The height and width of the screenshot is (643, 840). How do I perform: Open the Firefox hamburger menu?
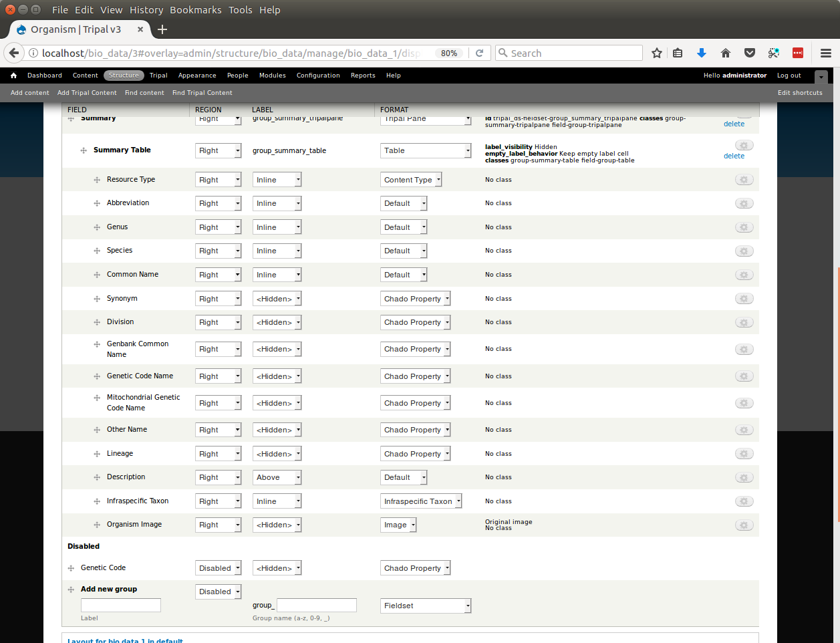click(826, 53)
